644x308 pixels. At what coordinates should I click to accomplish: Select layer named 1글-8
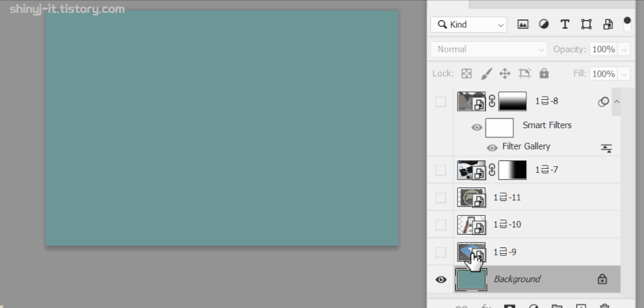coord(547,101)
